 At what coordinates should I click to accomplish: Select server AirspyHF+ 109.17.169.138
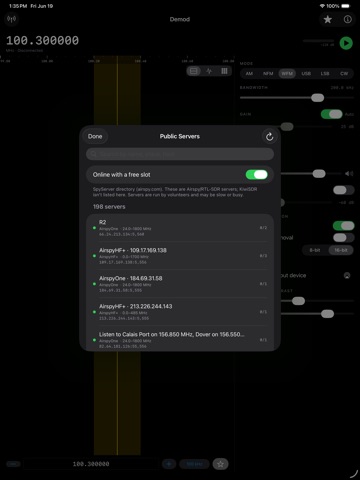coord(180,256)
